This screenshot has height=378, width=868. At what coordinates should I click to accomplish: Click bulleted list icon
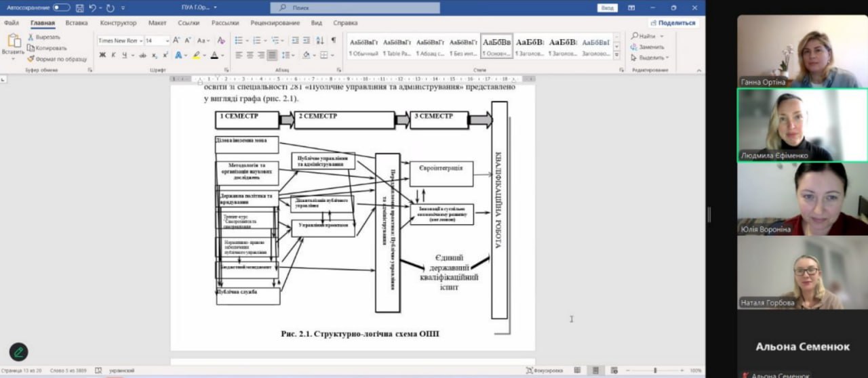[x=241, y=41]
